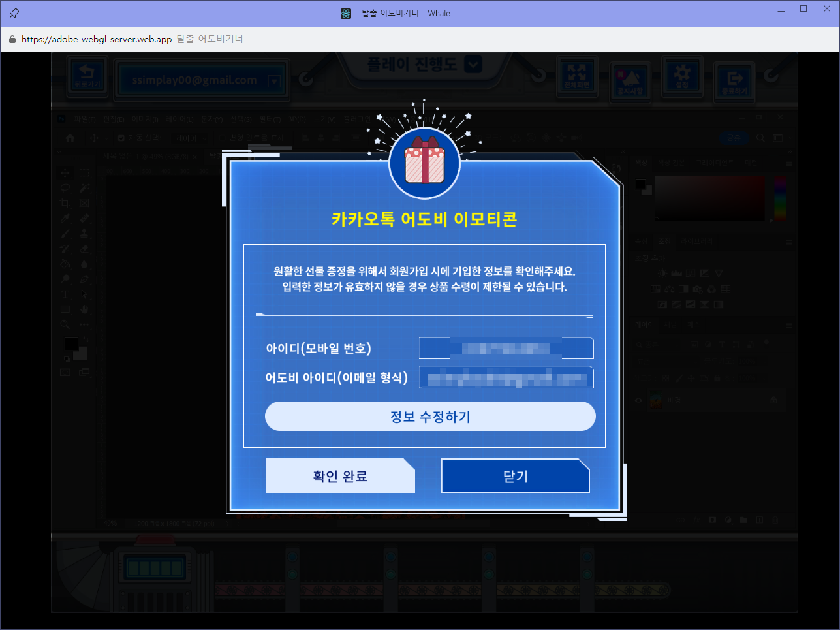Select the Zoom tool in Photoshop toolbar
Viewport: 840px width, 630px height.
[65, 324]
